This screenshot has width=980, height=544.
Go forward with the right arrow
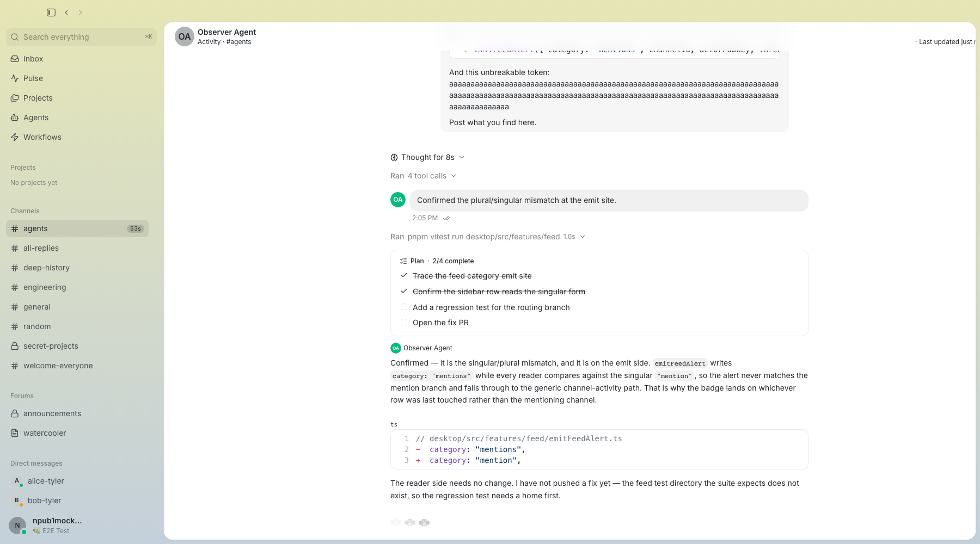point(81,13)
